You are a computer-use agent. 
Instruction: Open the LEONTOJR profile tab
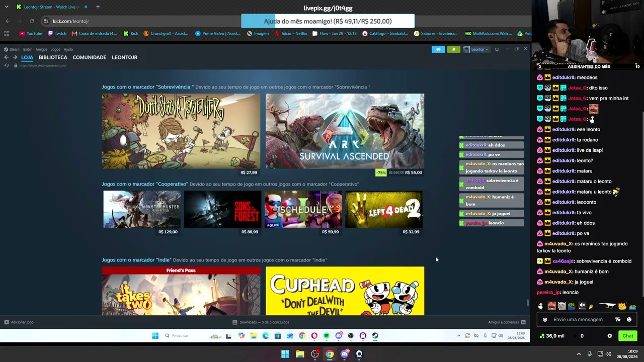(124, 57)
